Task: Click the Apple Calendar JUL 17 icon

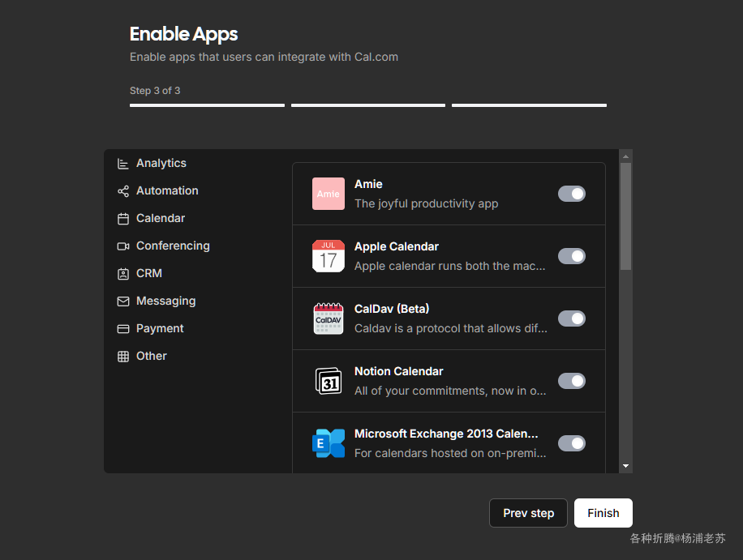Action: (x=329, y=256)
